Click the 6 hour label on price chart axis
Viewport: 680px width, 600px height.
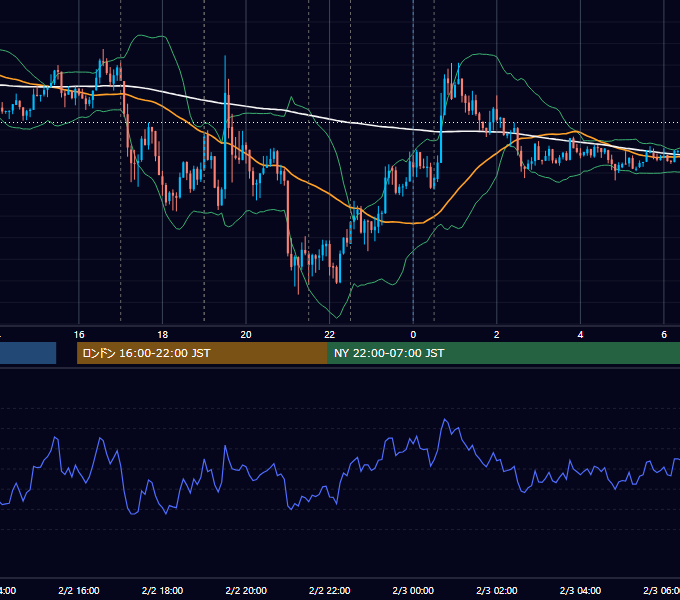coord(664,335)
